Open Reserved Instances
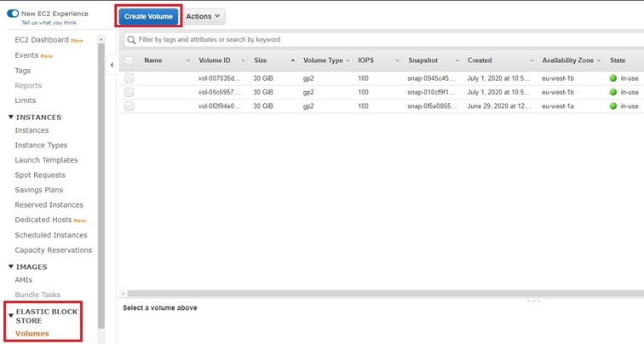Viewport: 644px width, 344px height. tap(49, 205)
